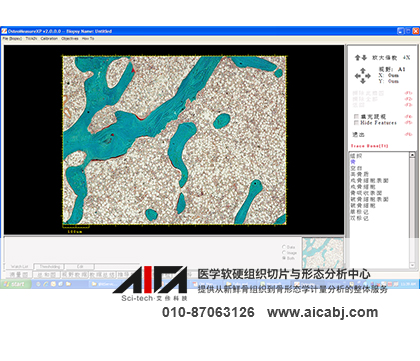Toggle the checkbox above Hide Features
This screenshot has width=420, height=361.
pyautogui.click(x=356, y=116)
